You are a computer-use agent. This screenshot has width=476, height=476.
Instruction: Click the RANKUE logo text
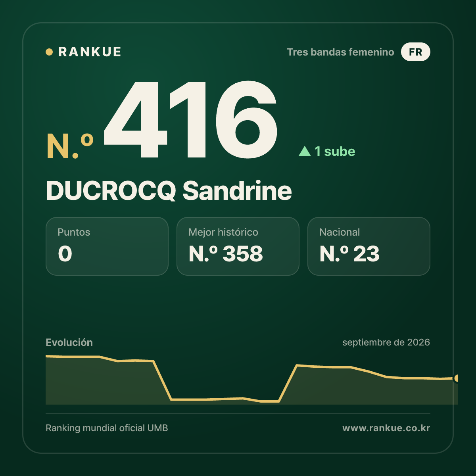90,52
